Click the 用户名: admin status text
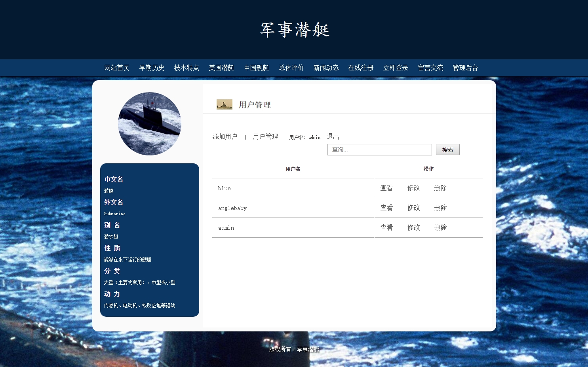 pos(305,137)
